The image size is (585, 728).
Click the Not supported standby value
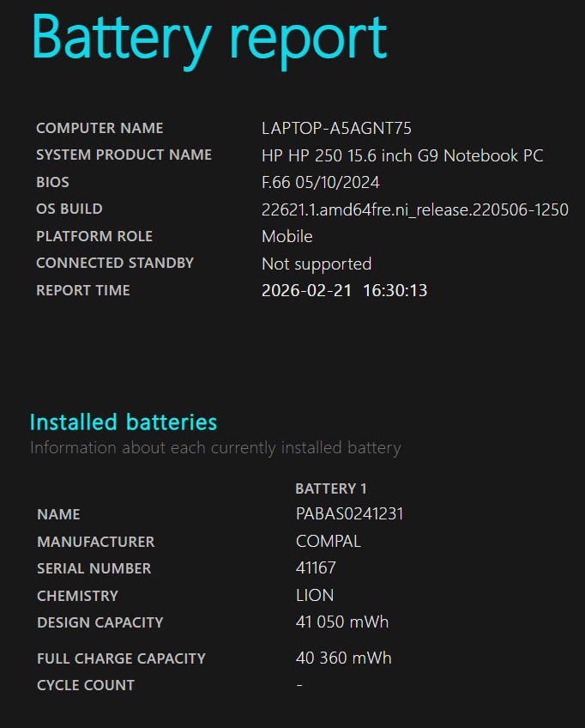(x=316, y=264)
